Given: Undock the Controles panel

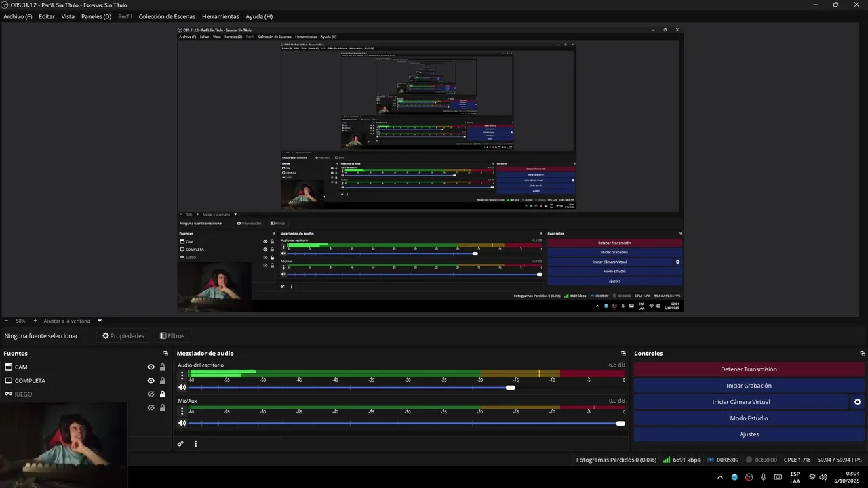Looking at the screenshot, I should coord(863,353).
